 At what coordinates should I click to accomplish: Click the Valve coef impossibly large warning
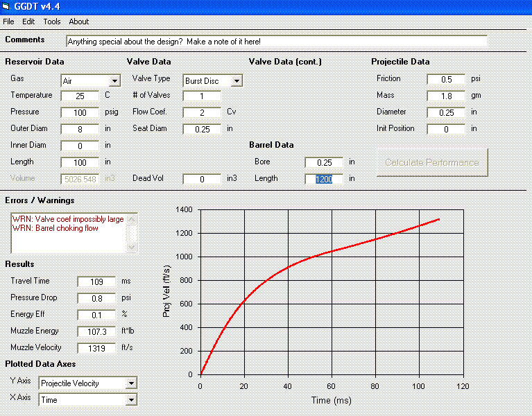click(68, 219)
